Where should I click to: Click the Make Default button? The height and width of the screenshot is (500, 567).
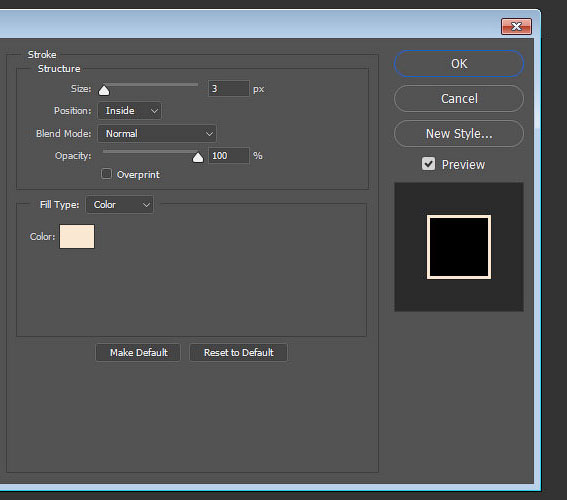[138, 352]
